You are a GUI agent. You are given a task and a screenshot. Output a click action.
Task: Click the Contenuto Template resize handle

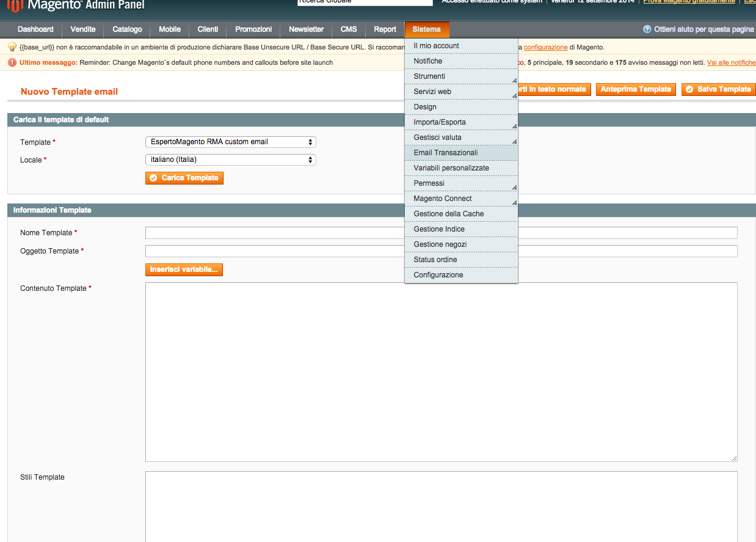pyautogui.click(x=733, y=458)
